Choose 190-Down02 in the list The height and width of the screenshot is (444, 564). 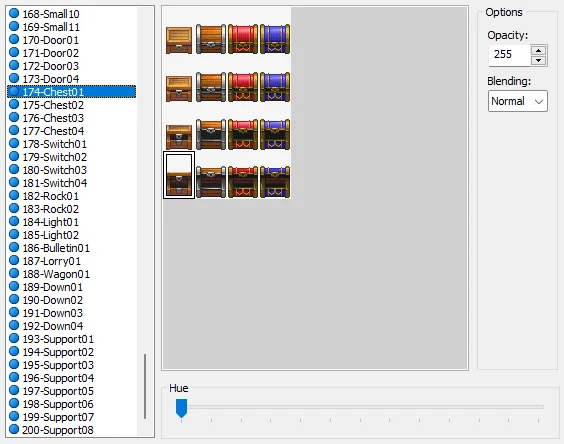tap(72, 300)
